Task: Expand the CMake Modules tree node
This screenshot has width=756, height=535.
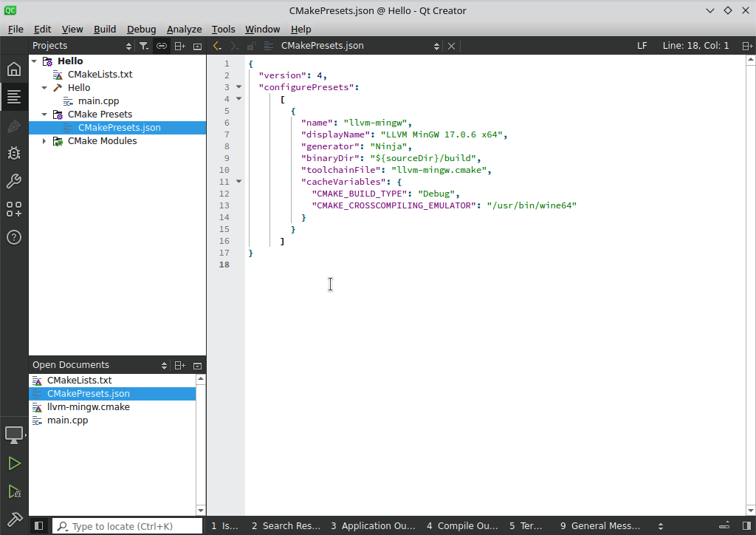Action: tap(44, 141)
